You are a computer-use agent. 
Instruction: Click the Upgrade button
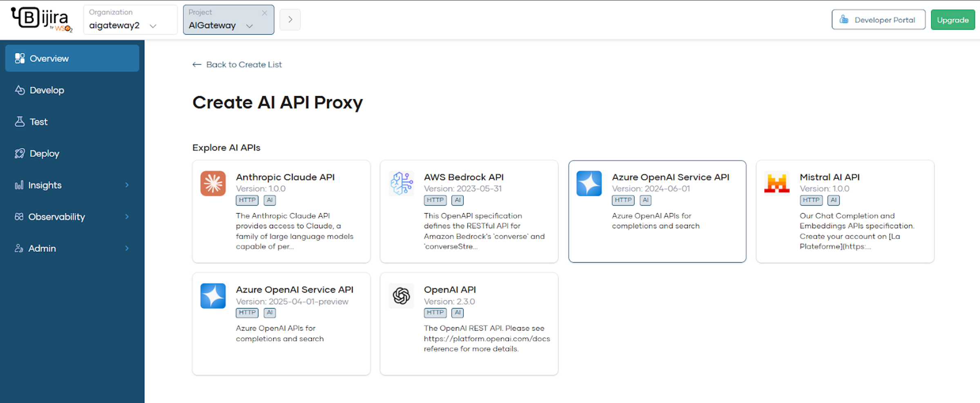coord(952,20)
